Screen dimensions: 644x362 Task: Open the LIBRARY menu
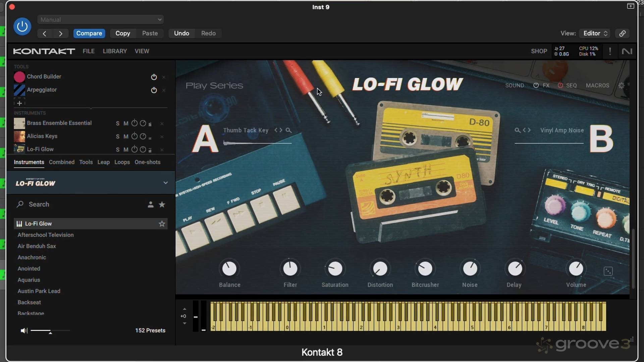coord(115,51)
